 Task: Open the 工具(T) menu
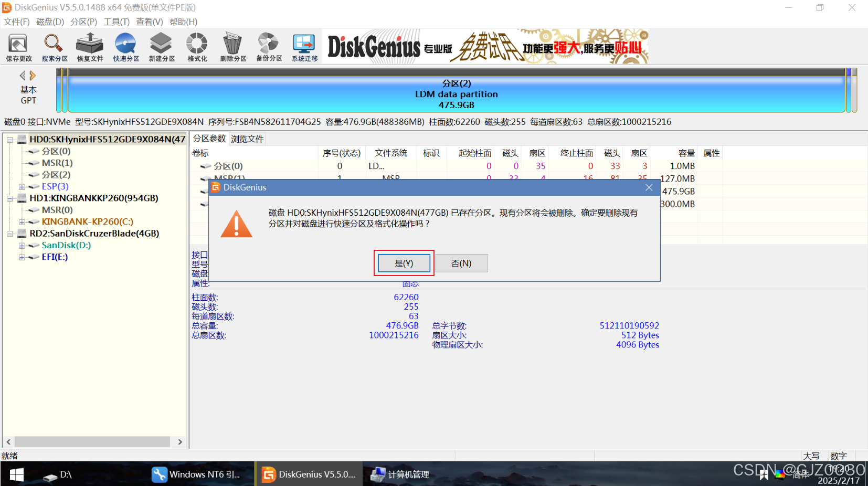[x=117, y=22]
